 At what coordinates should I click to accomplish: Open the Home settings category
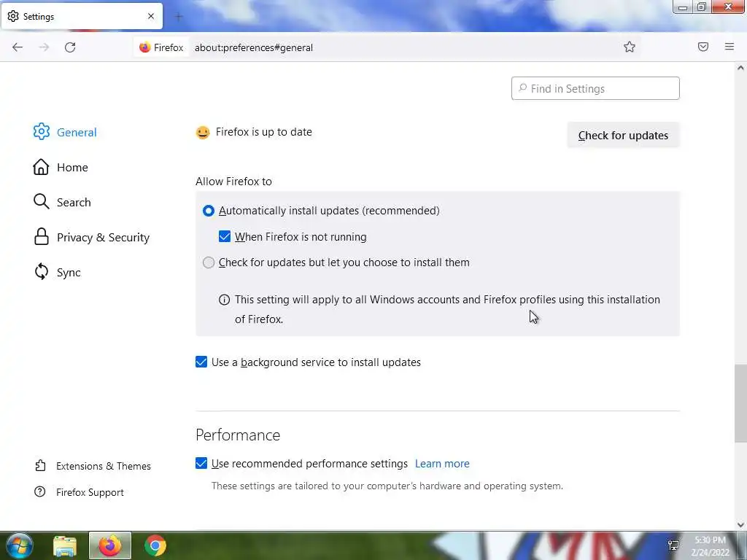(x=61, y=167)
